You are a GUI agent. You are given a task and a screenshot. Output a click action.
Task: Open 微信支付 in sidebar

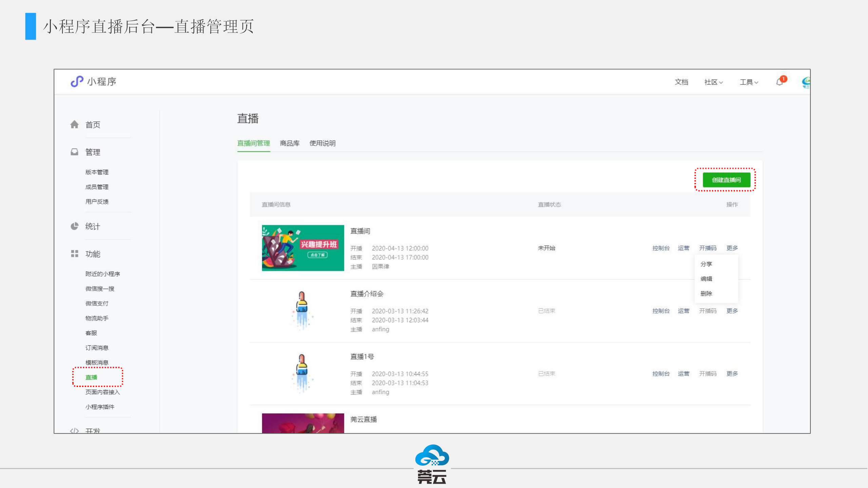click(x=97, y=303)
